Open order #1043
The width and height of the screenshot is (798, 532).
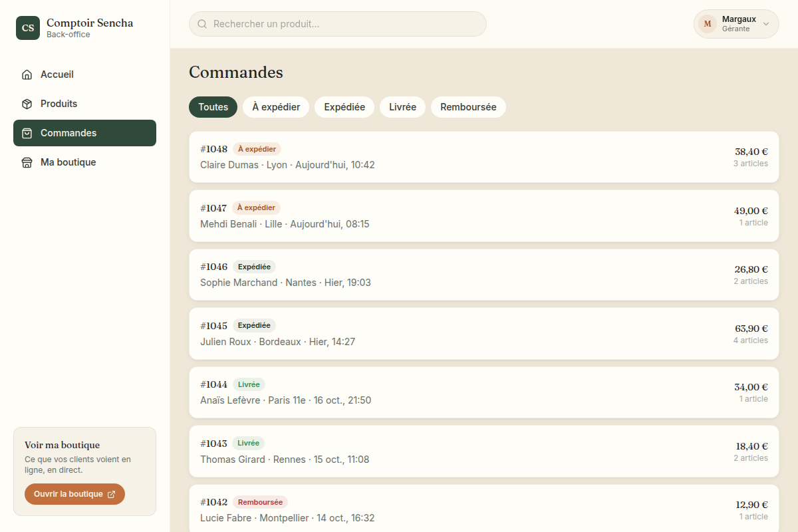coord(483,451)
